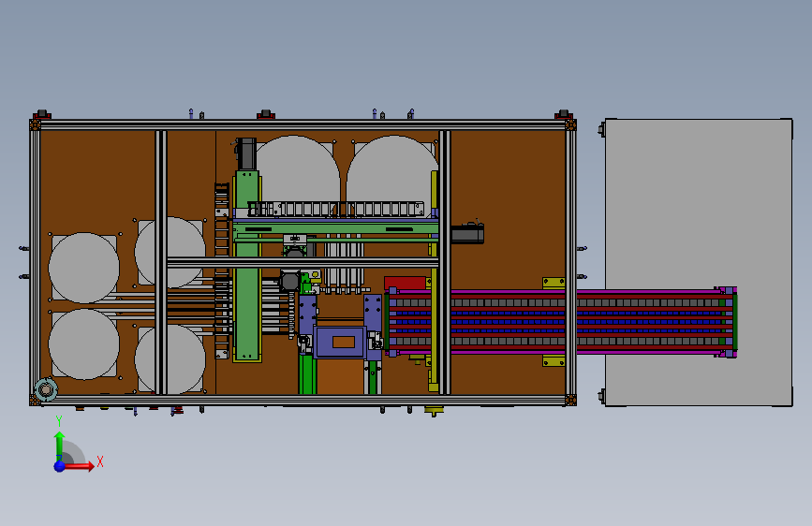The image size is (812, 526).
Task: Select the black motor atop the green vertical rail
Action: click(246, 153)
